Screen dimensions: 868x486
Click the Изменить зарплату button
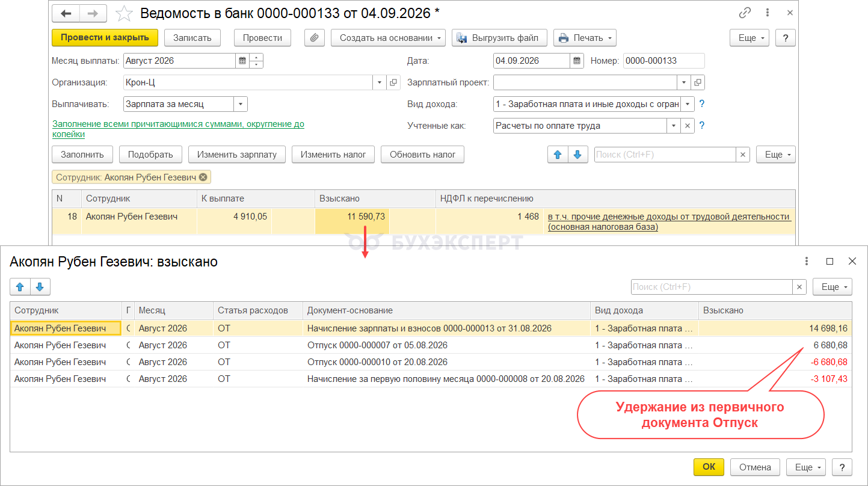point(237,155)
